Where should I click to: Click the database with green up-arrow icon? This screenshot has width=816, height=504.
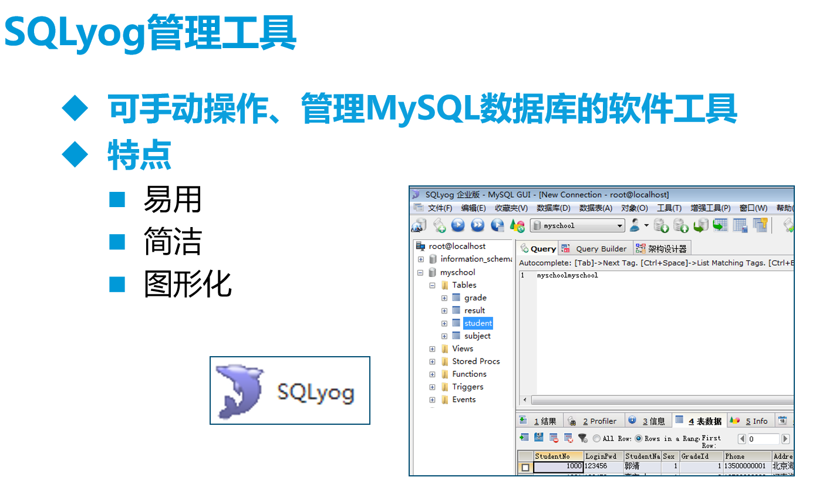point(681,225)
